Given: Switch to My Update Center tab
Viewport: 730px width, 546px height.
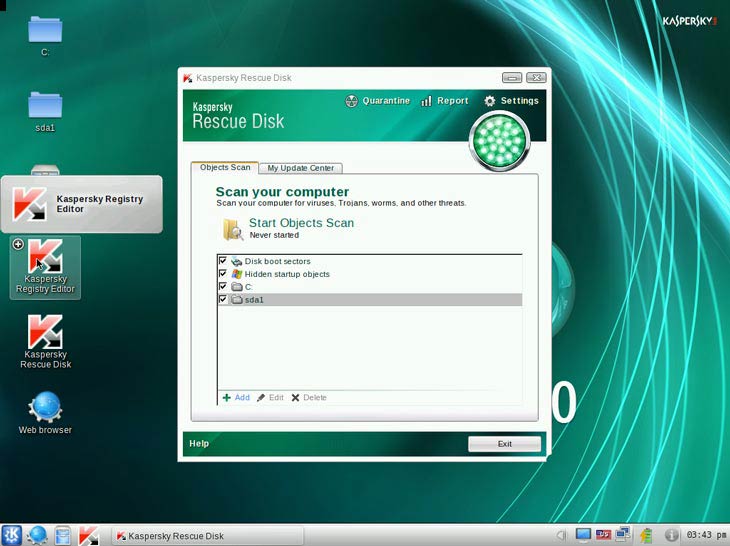Looking at the screenshot, I should [301, 168].
